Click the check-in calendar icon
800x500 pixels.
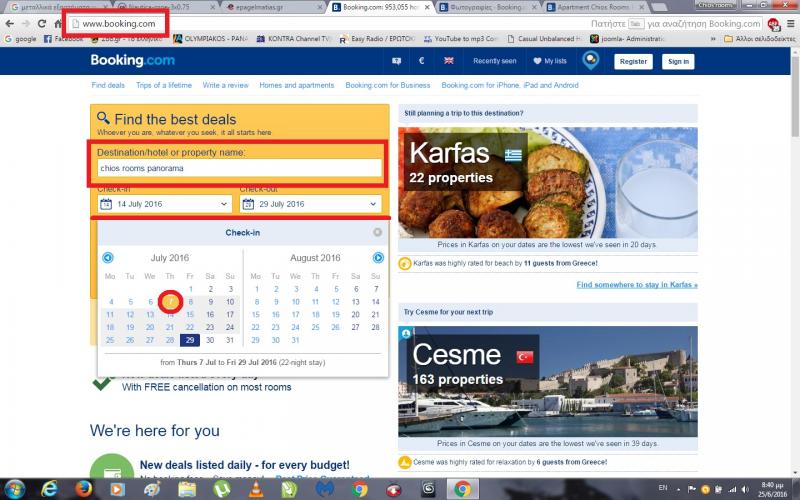pyautogui.click(x=106, y=204)
